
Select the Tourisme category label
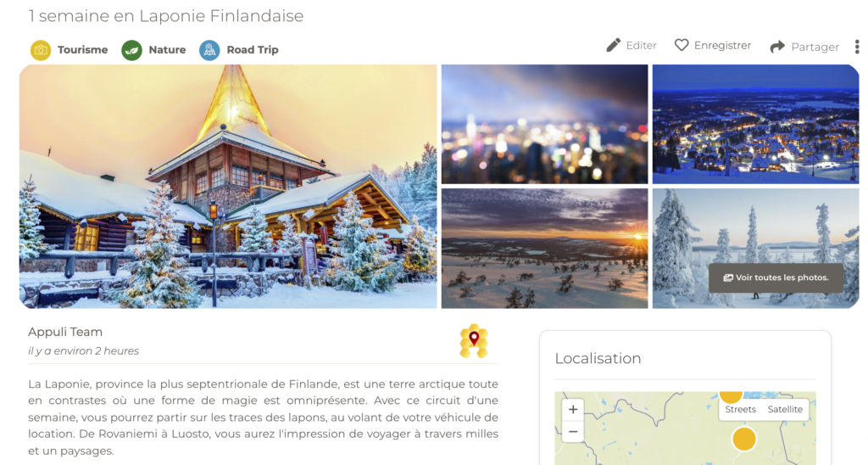coord(82,50)
